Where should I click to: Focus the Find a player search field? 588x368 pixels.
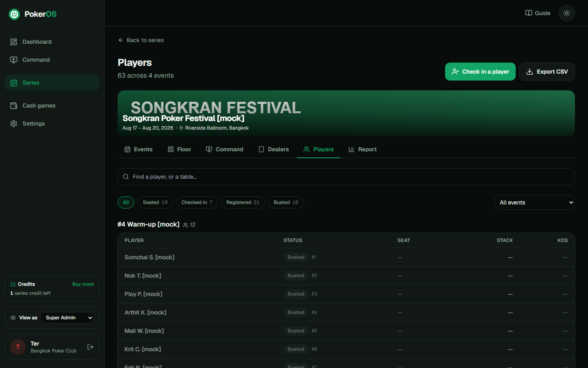346,177
